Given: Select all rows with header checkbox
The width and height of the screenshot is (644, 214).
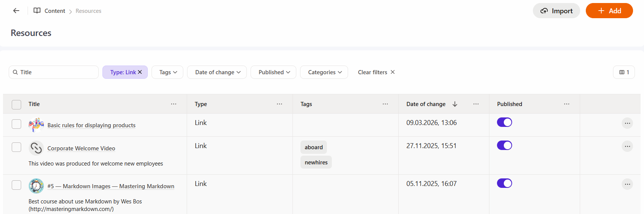Looking at the screenshot, I should pos(17,104).
